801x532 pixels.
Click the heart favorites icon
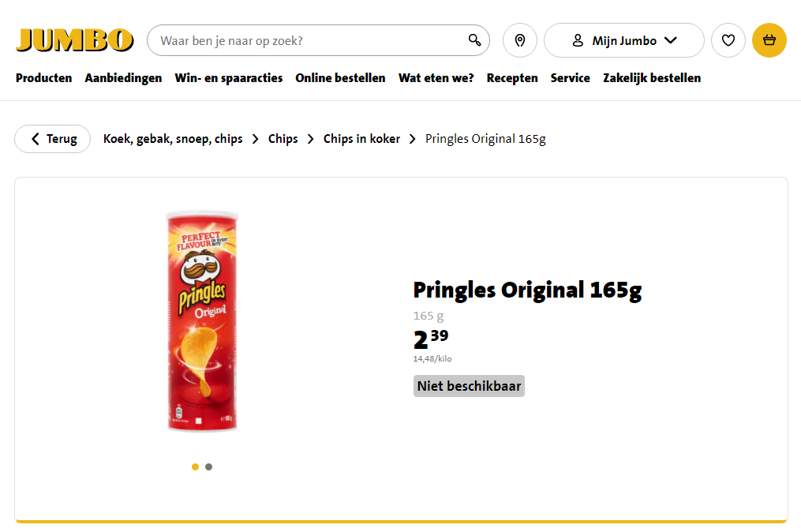(x=728, y=39)
